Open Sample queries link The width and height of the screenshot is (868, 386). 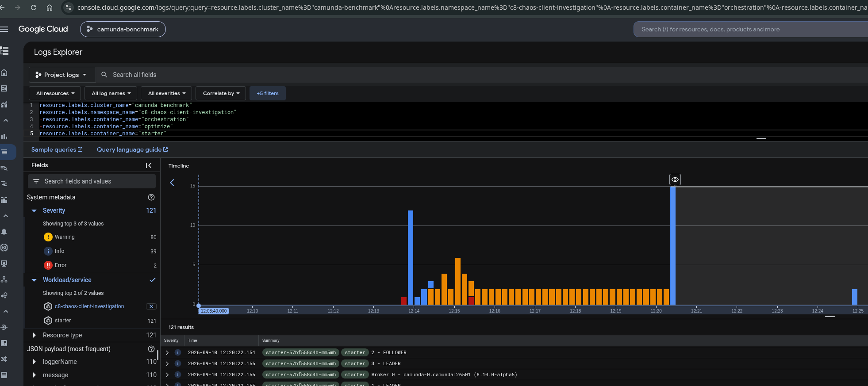[57, 149]
